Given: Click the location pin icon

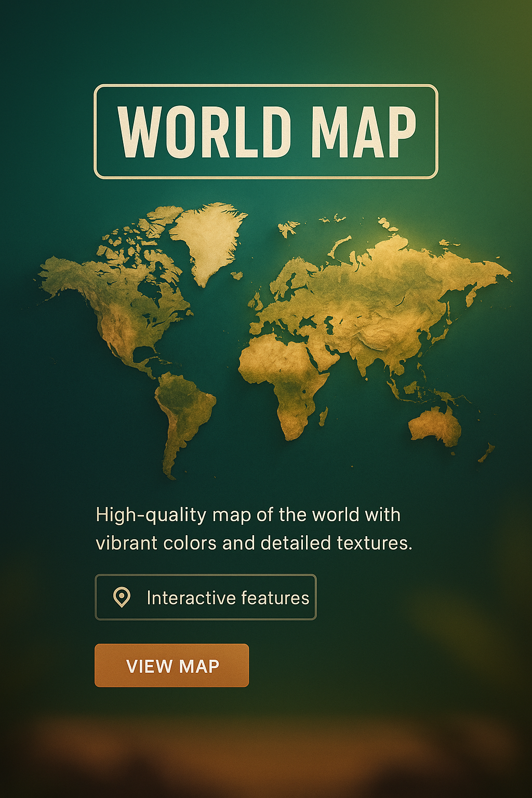Looking at the screenshot, I should pos(122,597).
